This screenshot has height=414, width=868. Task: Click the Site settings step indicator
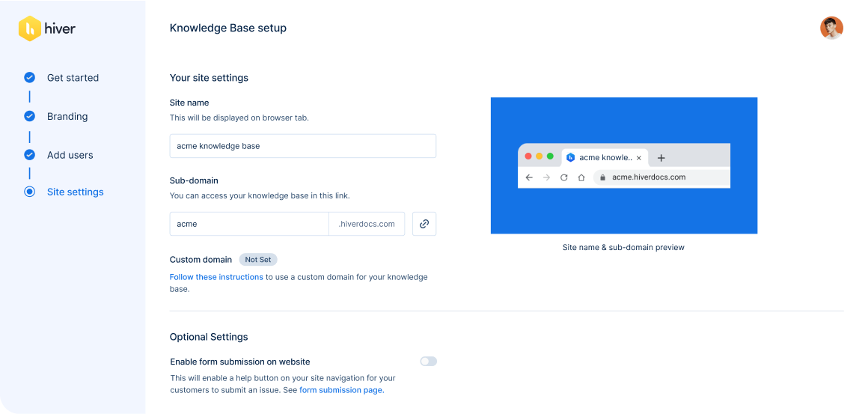[x=29, y=192]
